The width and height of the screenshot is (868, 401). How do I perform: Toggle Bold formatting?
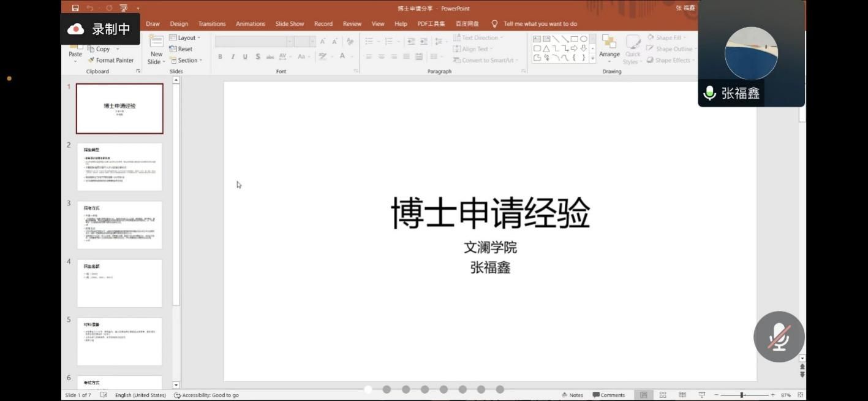(220, 56)
